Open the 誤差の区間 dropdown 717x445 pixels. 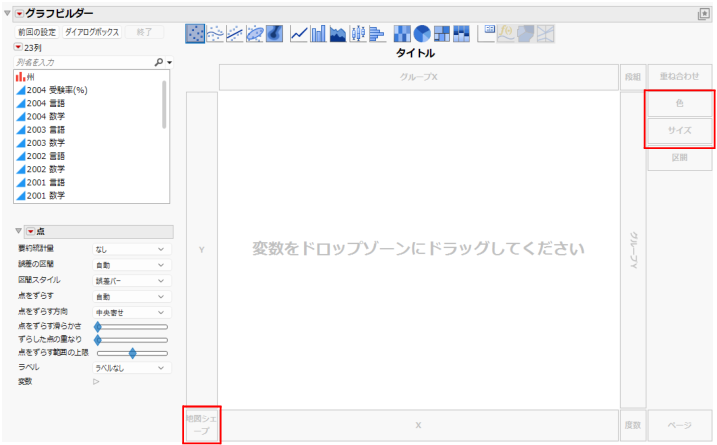pos(132,265)
